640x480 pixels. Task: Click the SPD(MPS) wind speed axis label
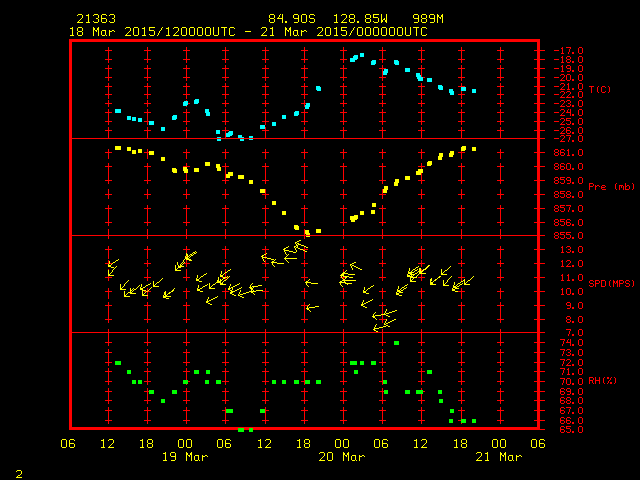[x=611, y=283]
